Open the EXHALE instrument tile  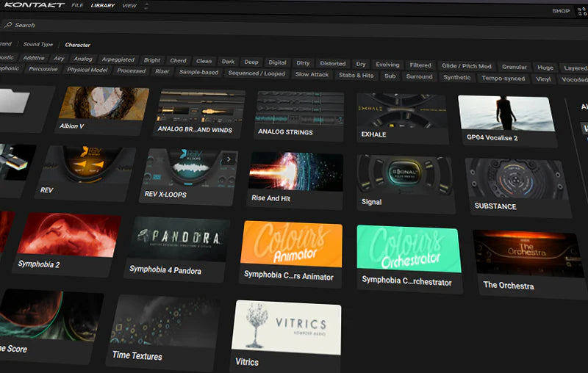tap(402, 112)
